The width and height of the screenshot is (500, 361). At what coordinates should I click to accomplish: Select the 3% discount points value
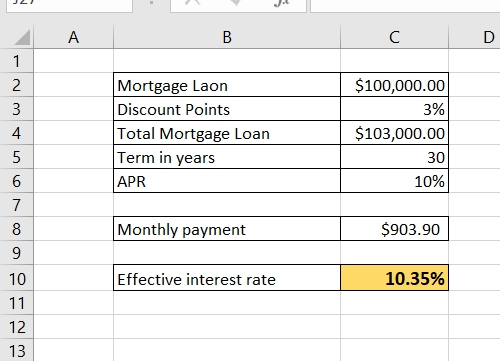[394, 109]
